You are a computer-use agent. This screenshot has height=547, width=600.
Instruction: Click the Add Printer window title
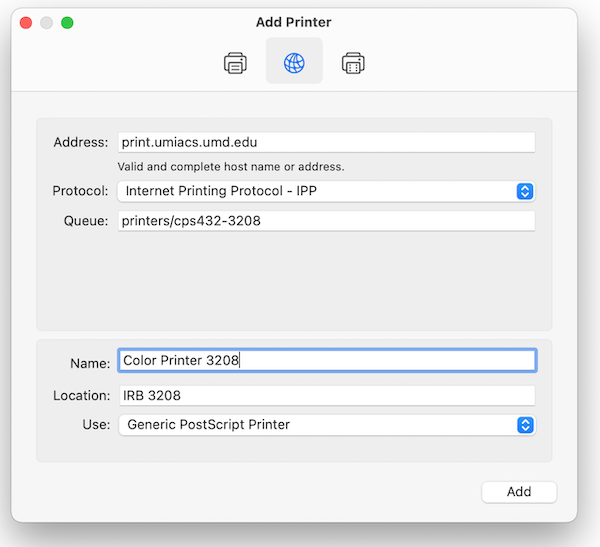click(x=294, y=22)
